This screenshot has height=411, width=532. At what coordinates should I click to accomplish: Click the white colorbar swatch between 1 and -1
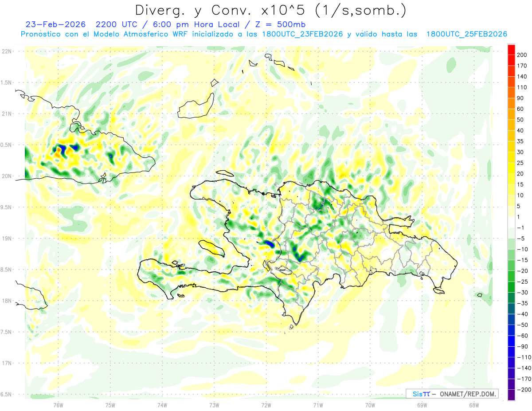pos(512,222)
